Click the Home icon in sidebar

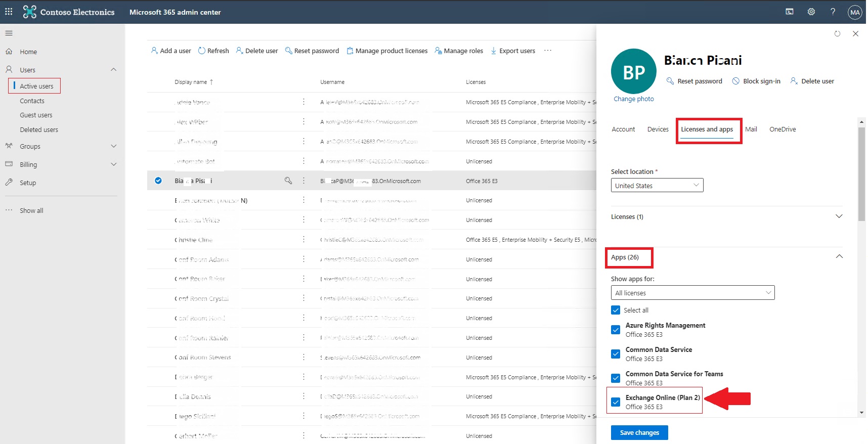click(x=9, y=52)
